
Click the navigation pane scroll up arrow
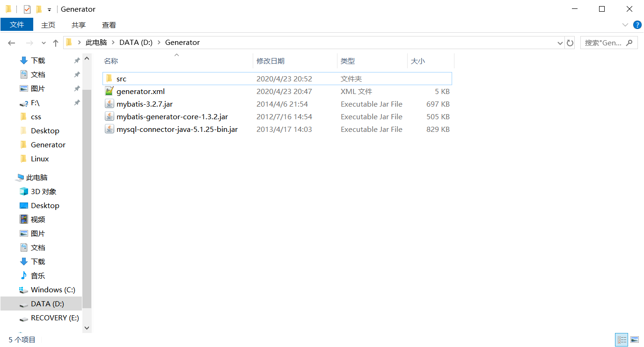[x=87, y=58]
